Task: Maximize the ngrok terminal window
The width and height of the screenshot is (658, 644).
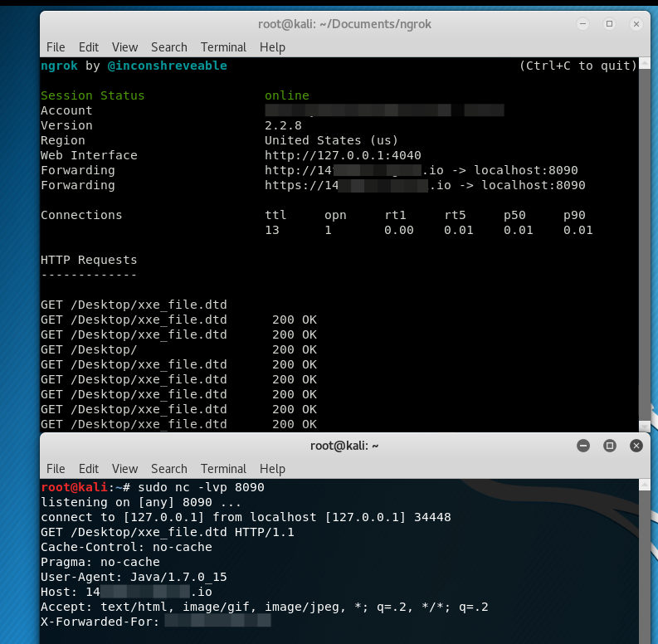Action: [609, 24]
